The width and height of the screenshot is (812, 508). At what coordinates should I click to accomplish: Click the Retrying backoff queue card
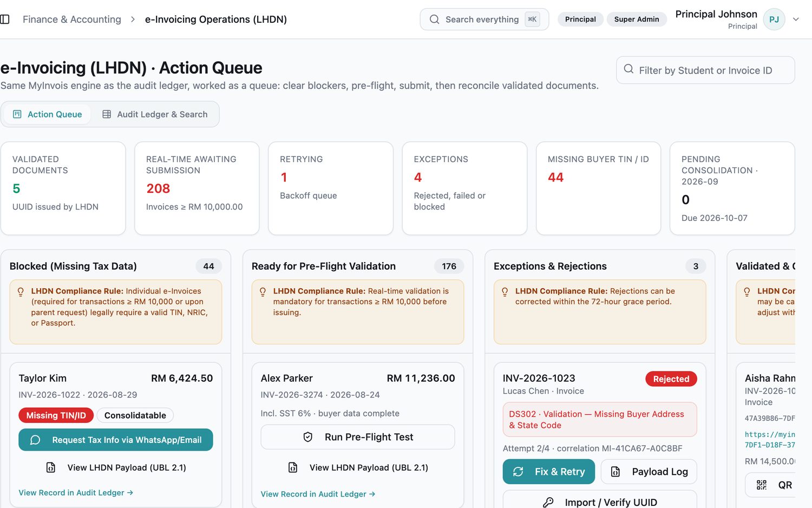(x=331, y=188)
